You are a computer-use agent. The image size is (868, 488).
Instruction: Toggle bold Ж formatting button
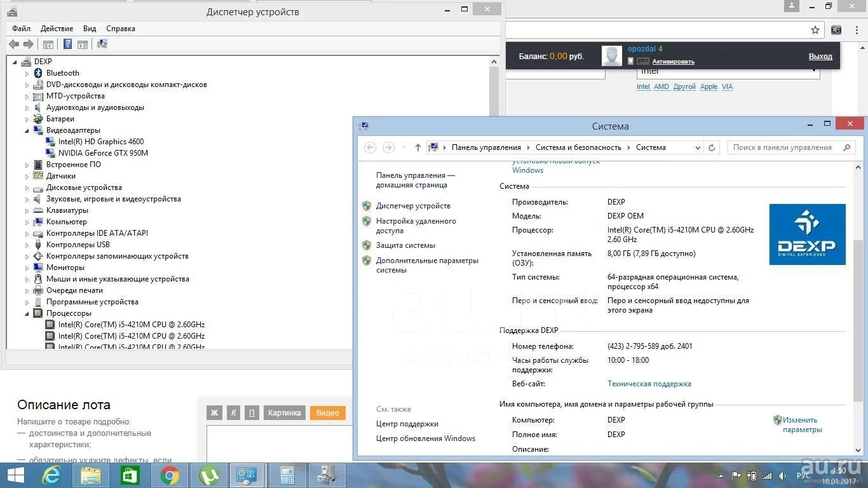[214, 413]
